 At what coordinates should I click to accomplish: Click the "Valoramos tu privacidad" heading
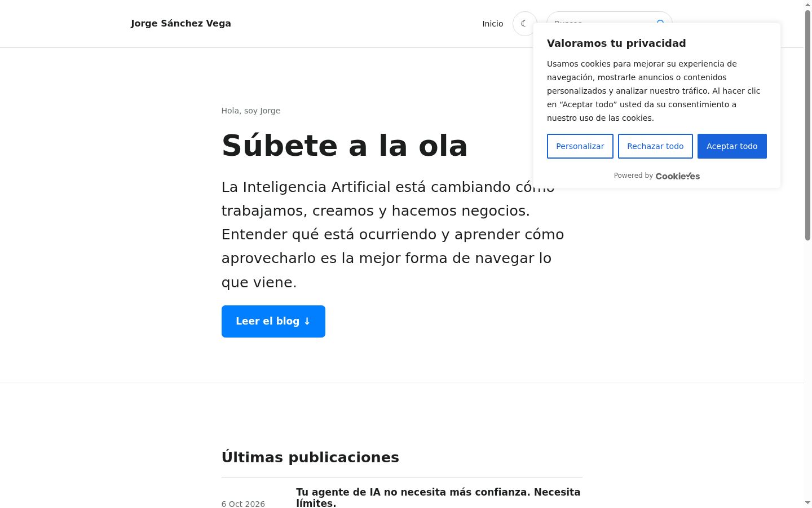coord(616,43)
